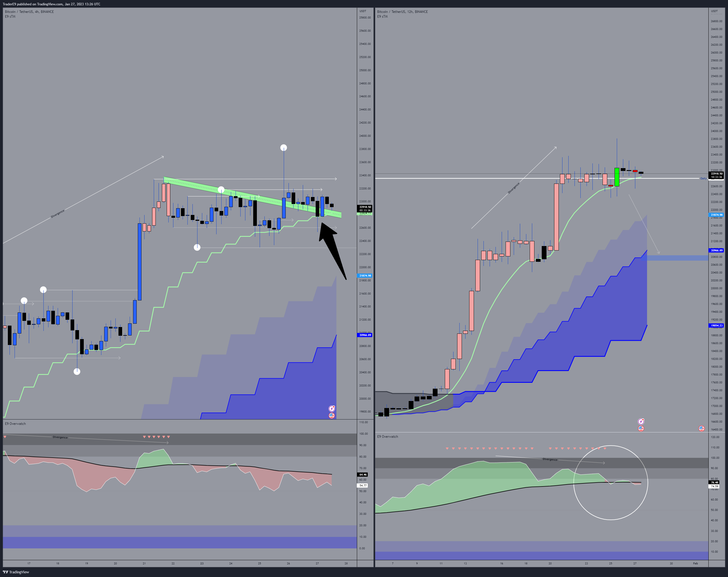This screenshot has height=577, width=728.
Task: Click the USDT currency label on the 12h axis
Action: click(x=715, y=11)
